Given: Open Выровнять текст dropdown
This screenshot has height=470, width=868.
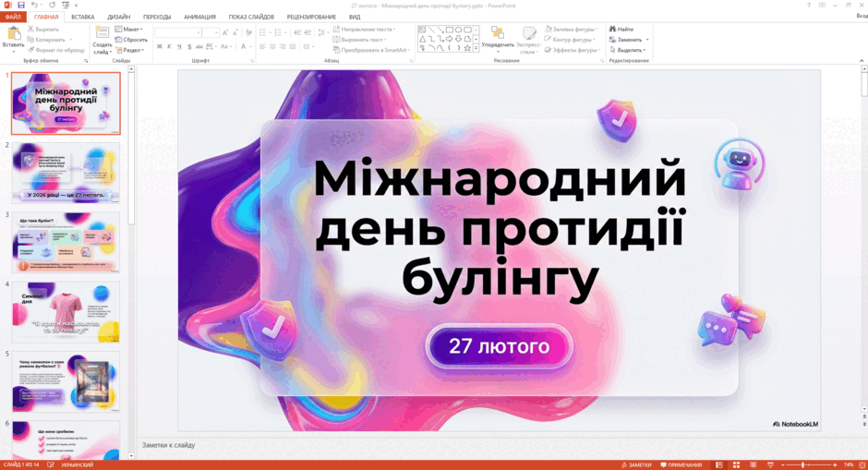Looking at the screenshot, I should [x=360, y=40].
